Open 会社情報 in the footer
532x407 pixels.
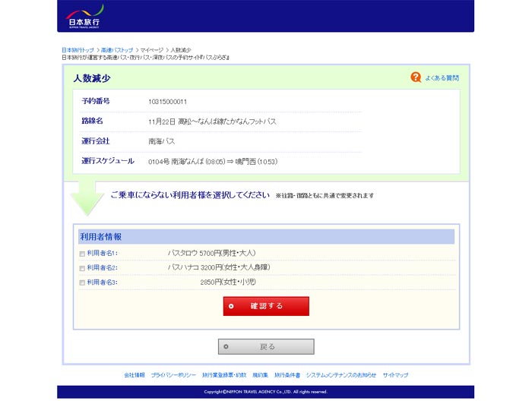[134, 375]
